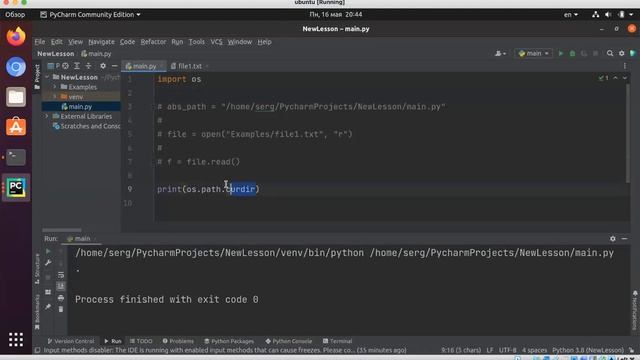Hide the Run tool window
Image resolution: width=640 pixels, height=360 pixels.
[624, 239]
